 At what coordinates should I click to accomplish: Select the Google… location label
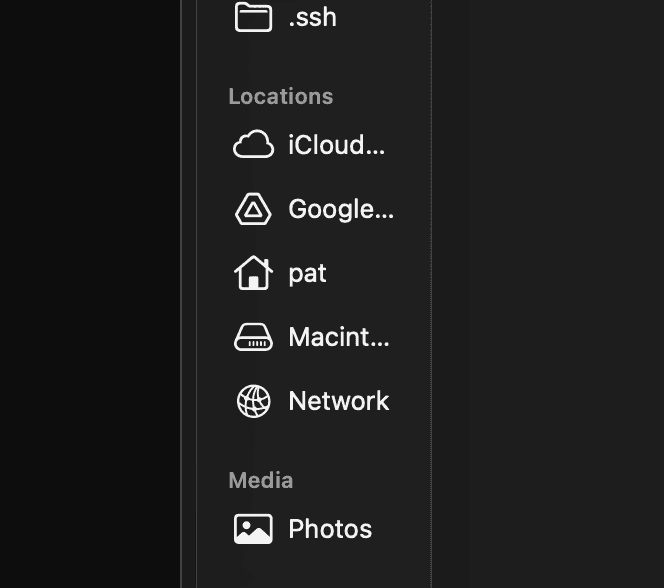(x=341, y=209)
